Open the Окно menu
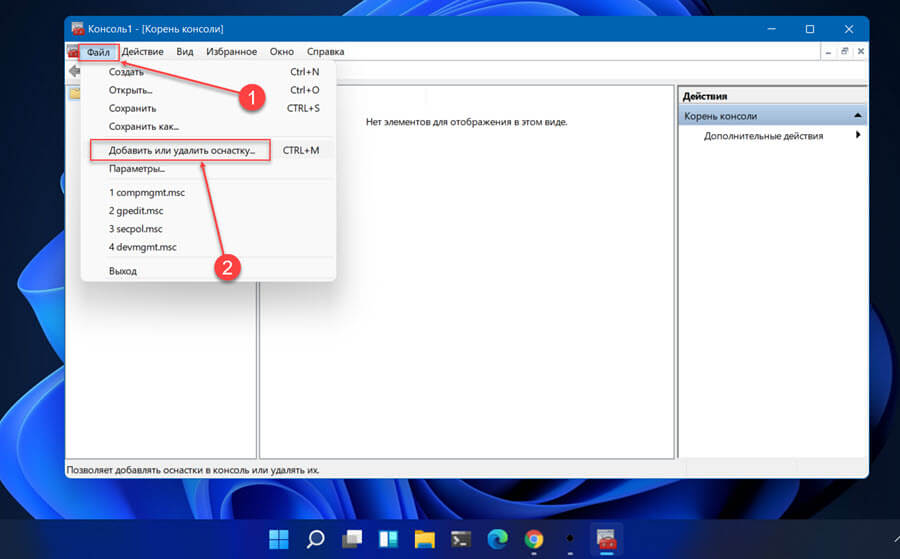This screenshot has width=900, height=559. [281, 52]
